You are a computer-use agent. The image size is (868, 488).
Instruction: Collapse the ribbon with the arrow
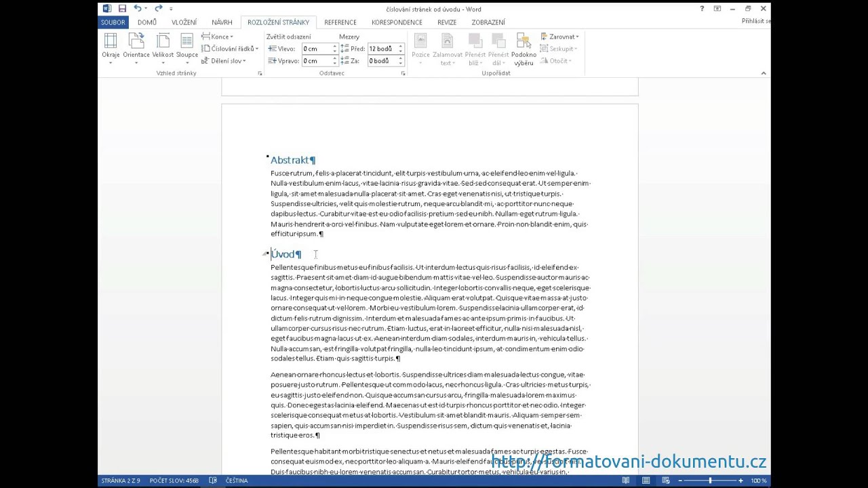764,73
